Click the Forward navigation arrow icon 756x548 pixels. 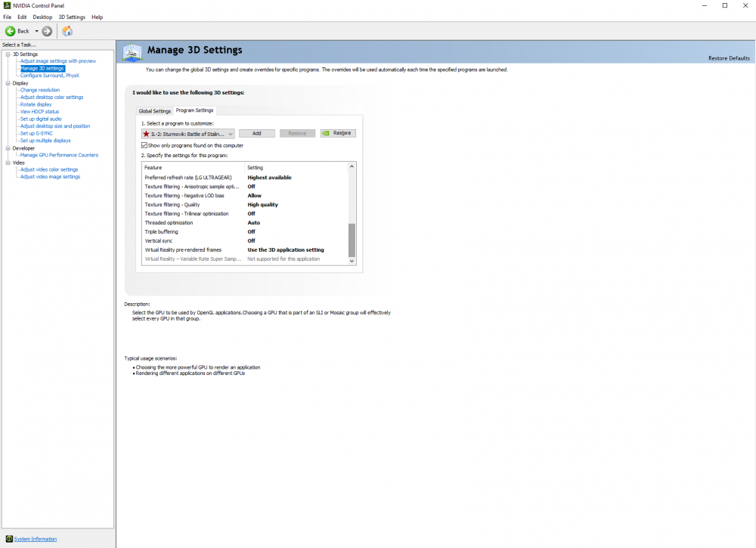coord(45,31)
